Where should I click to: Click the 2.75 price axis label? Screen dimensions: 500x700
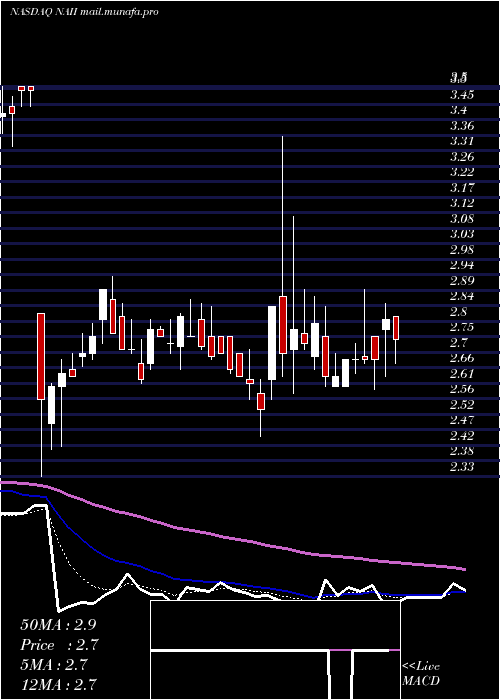pyautogui.click(x=462, y=327)
